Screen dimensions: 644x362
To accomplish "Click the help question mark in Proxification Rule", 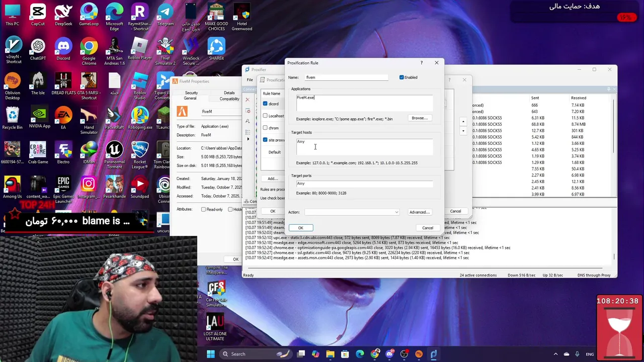I will [x=422, y=63].
